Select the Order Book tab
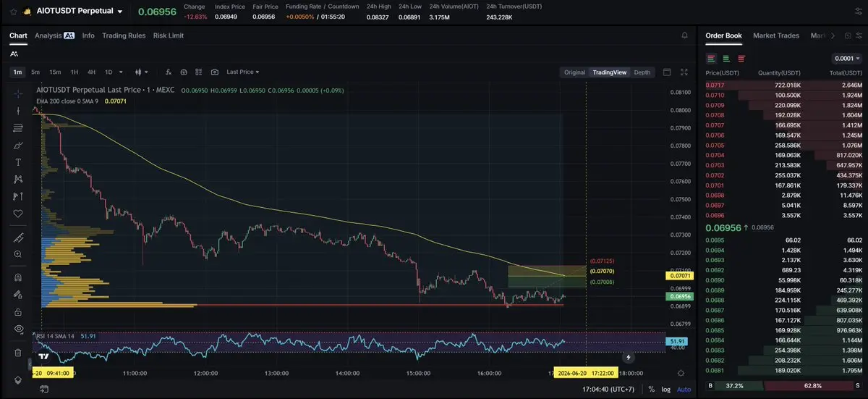 point(723,35)
